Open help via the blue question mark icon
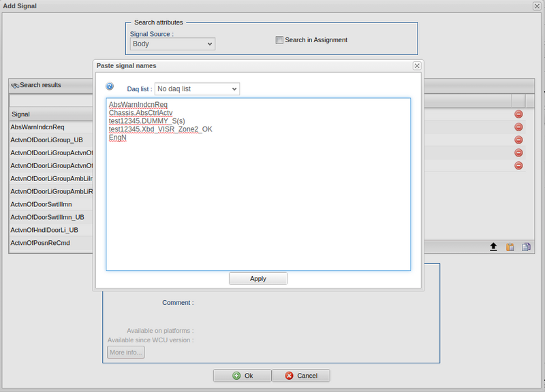545x392 pixels. (109, 86)
